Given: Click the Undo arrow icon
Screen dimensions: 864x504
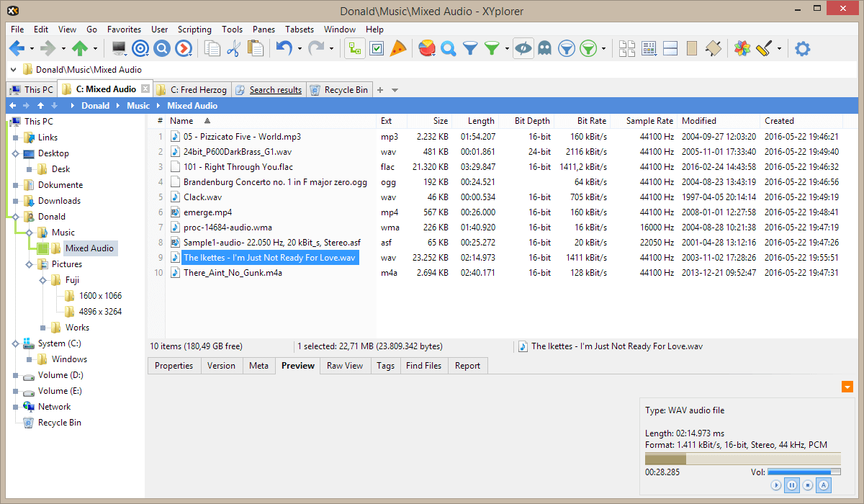Looking at the screenshot, I should click(x=283, y=48).
